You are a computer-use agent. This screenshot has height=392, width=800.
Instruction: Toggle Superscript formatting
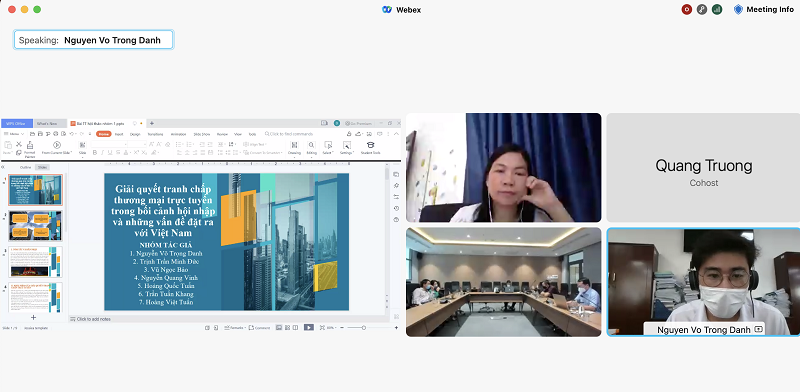(x=136, y=153)
